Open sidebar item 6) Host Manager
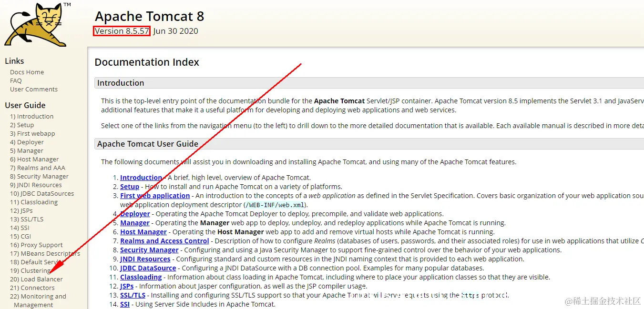The image size is (644, 309). tap(34, 159)
